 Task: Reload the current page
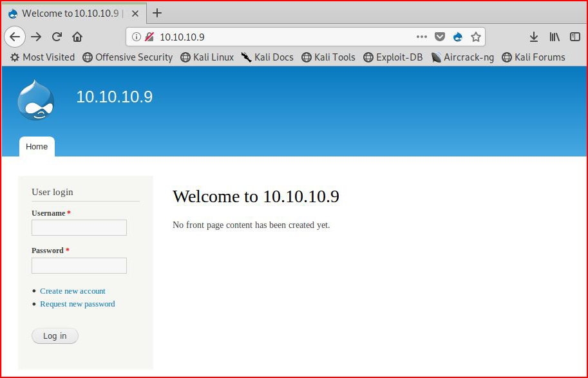tap(57, 37)
